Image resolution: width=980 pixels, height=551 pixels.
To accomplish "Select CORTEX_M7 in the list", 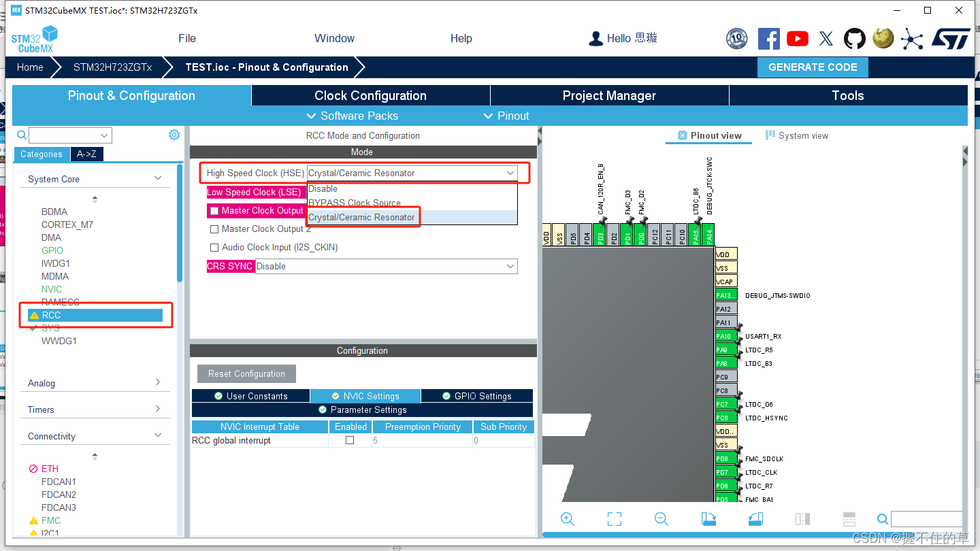I will pyautogui.click(x=67, y=224).
